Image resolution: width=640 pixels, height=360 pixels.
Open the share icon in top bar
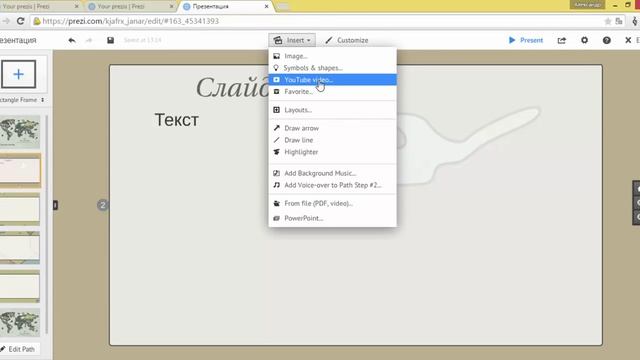(x=562, y=40)
